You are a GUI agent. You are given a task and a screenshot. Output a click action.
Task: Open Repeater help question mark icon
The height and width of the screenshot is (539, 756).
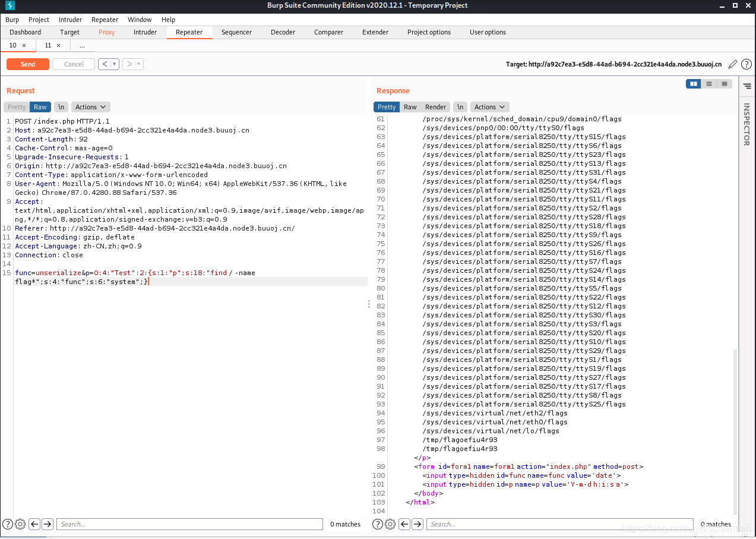746,64
